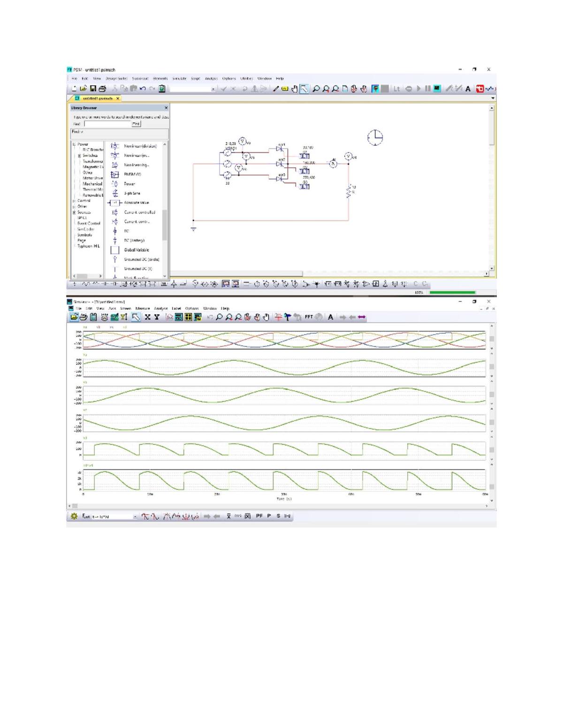Open the Utilities menu in PSIM

coord(246,79)
